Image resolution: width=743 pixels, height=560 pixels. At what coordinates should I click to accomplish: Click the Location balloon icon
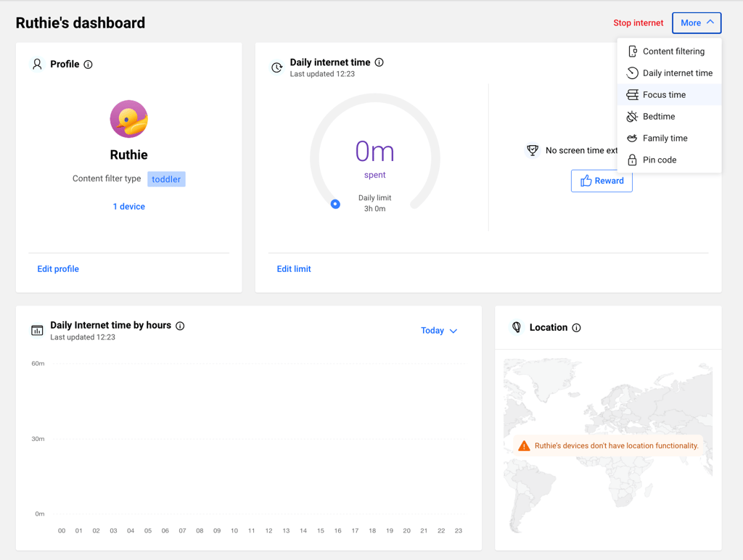point(517,327)
